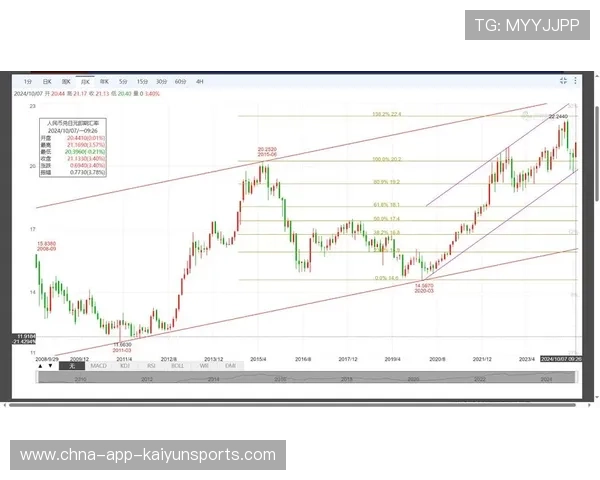Switch to the 4H timeframe tab
Image resolution: width=600 pixels, height=480 pixels.
(200, 80)
